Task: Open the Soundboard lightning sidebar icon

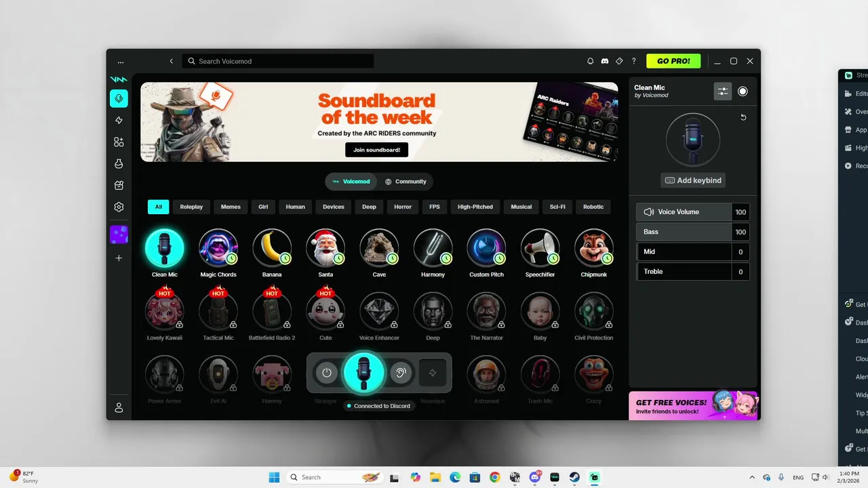Action: point(119,120)
